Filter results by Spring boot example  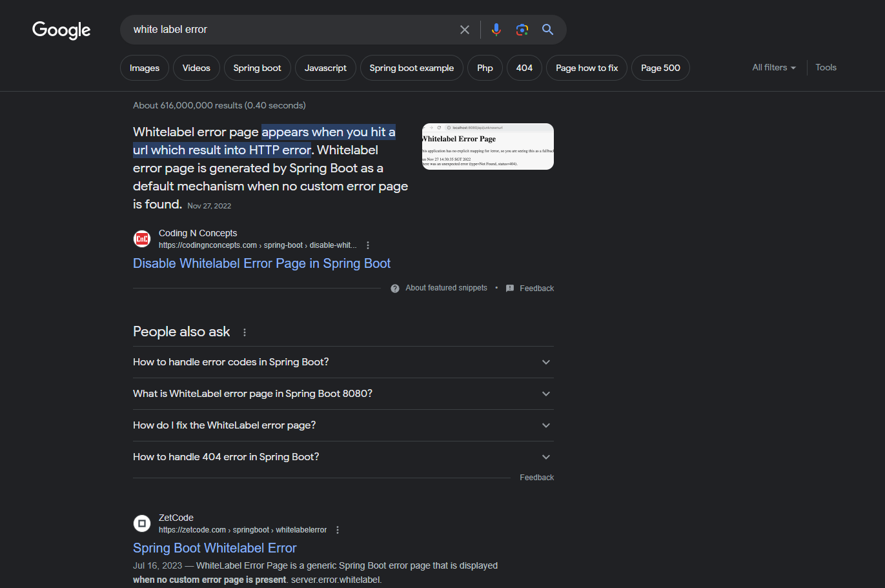pyautogui.click(x=411, y=68)
